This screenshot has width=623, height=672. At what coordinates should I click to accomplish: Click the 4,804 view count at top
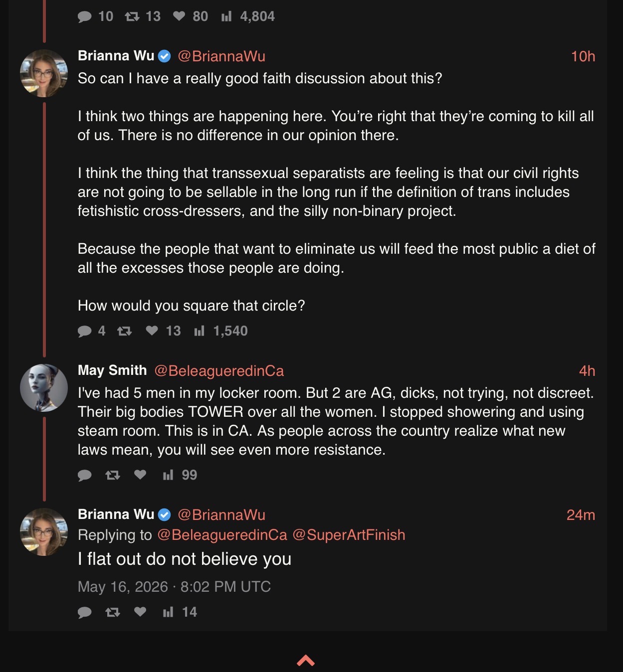[257, 16]
